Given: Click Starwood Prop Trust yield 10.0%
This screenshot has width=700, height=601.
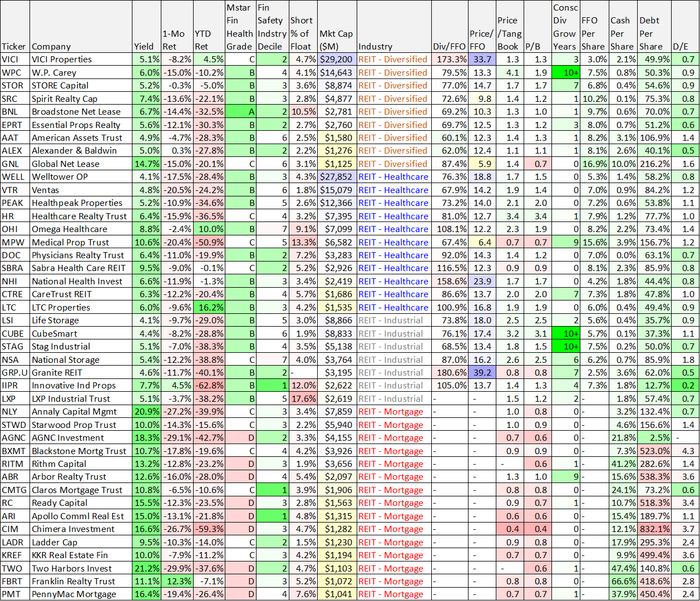Looking at the screenshot, I should coord(147,425).
